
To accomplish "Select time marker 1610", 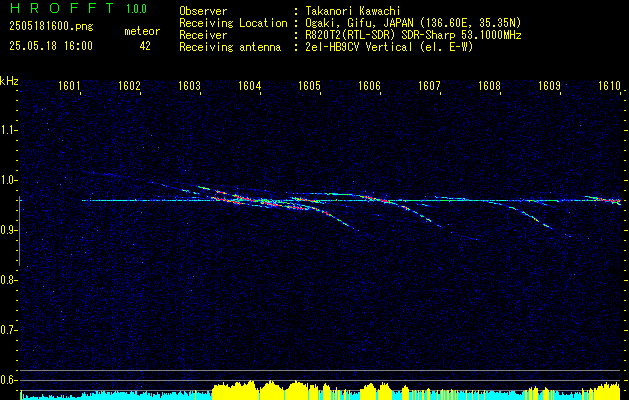I will point(610,85).
